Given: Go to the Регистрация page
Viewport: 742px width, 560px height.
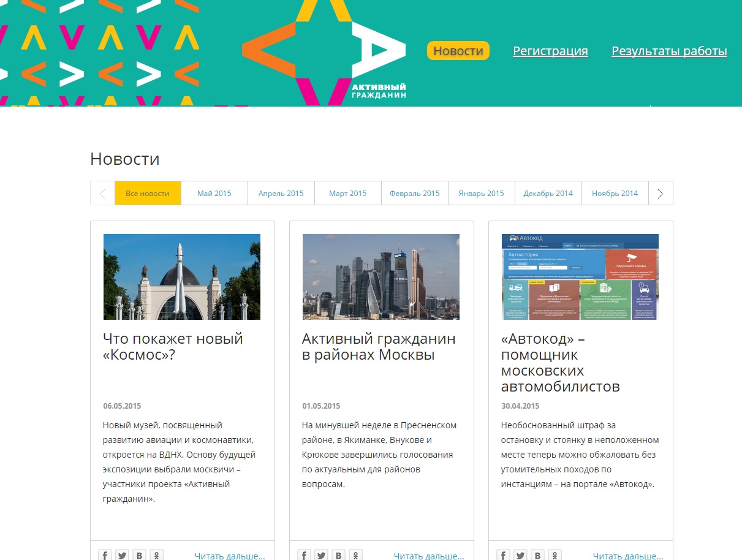Looking at the screenshot, I should 550,51.
